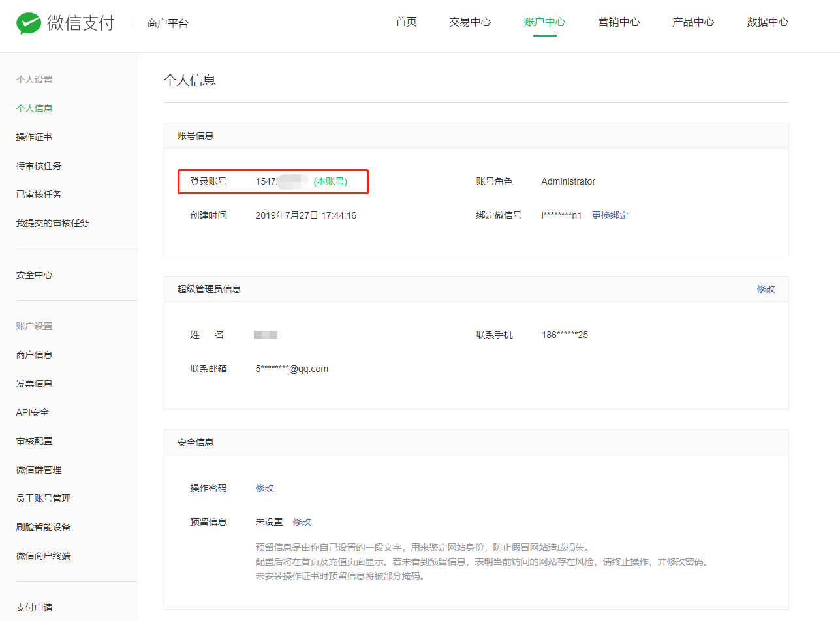840x621 pixels.
Task: Click the 未设置 status text
Action: pos(270,522)
